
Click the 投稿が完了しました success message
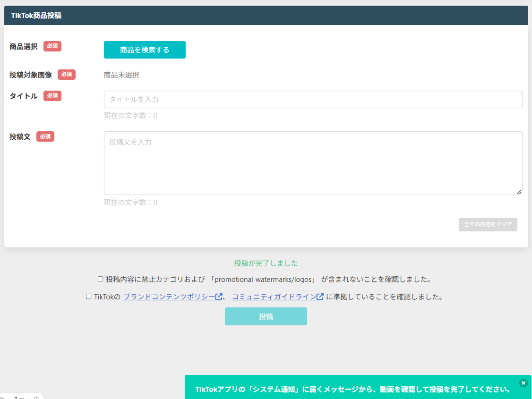coord(266,263)
